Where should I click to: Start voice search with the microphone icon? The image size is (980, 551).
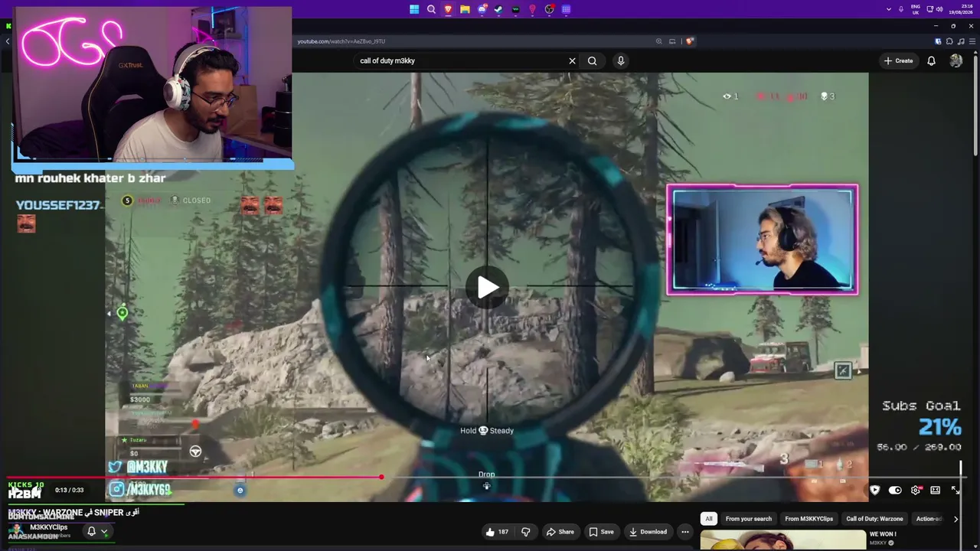click(x=621, y=60)
